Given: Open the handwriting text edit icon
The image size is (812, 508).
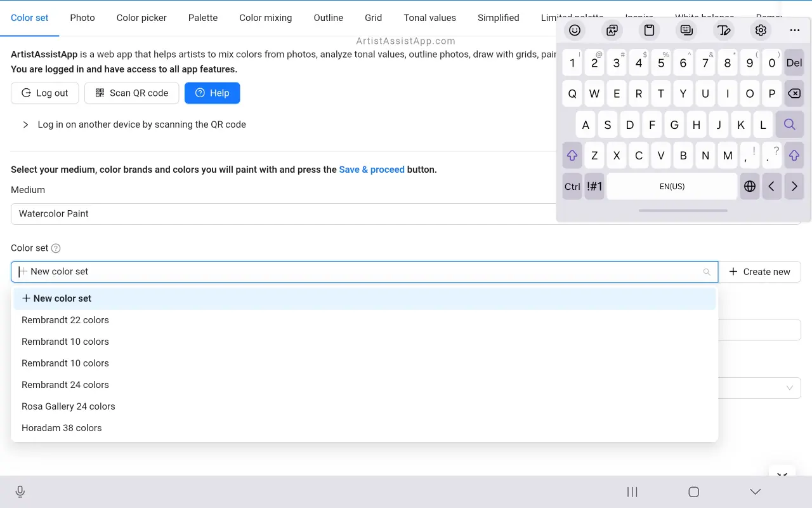Looking at the screenshot, I should pos(724,30).
